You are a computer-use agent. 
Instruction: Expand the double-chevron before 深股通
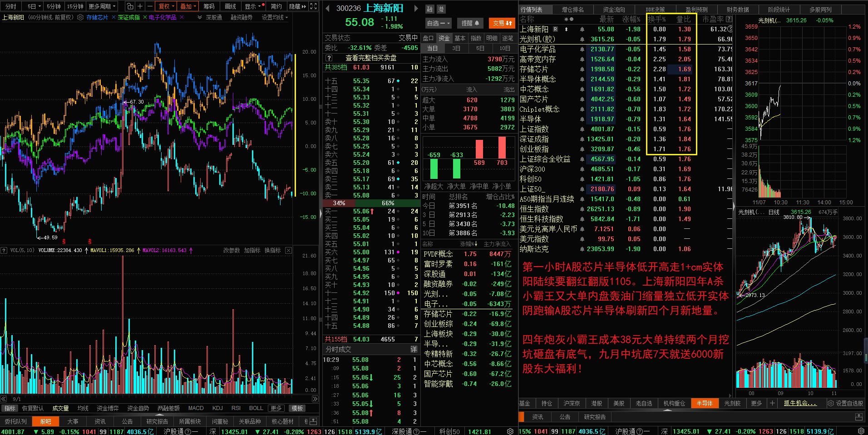pyautogui.click(x=199, y=17)
